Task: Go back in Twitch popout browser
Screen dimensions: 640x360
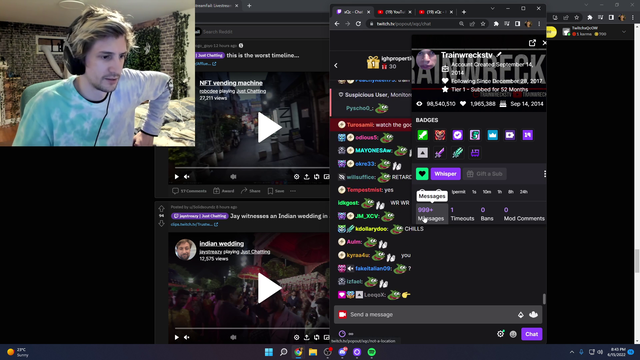Action: point(337,24)
